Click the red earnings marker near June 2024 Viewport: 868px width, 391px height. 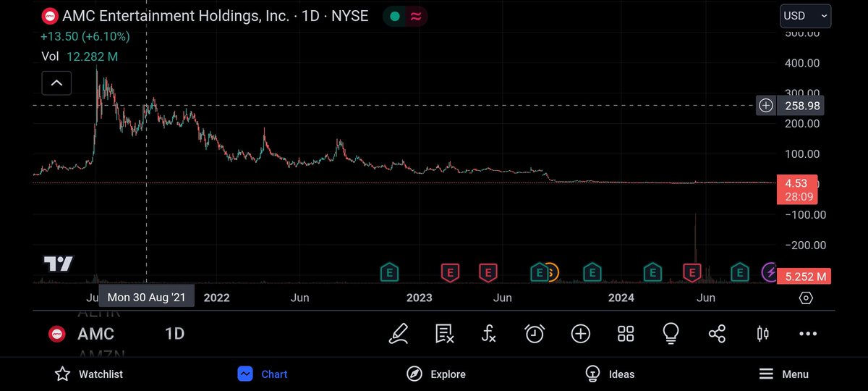tap(692, 272)
